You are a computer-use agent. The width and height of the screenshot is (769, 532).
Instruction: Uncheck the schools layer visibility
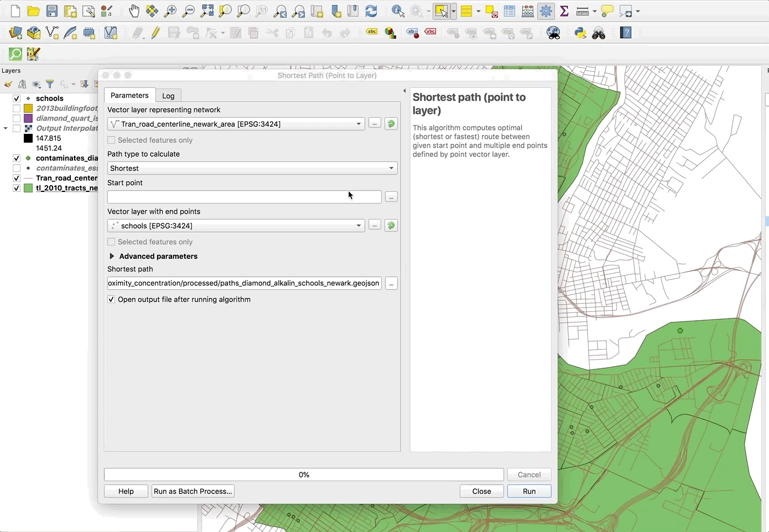pyautogui.click(x=17, y=98)
